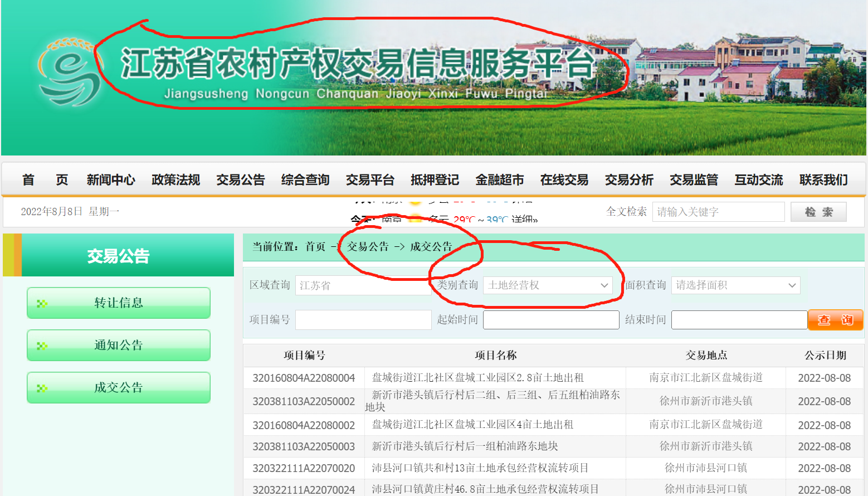Open 交易监管 menu item
The height and width of the screenshot is (496, 868).
694,179
